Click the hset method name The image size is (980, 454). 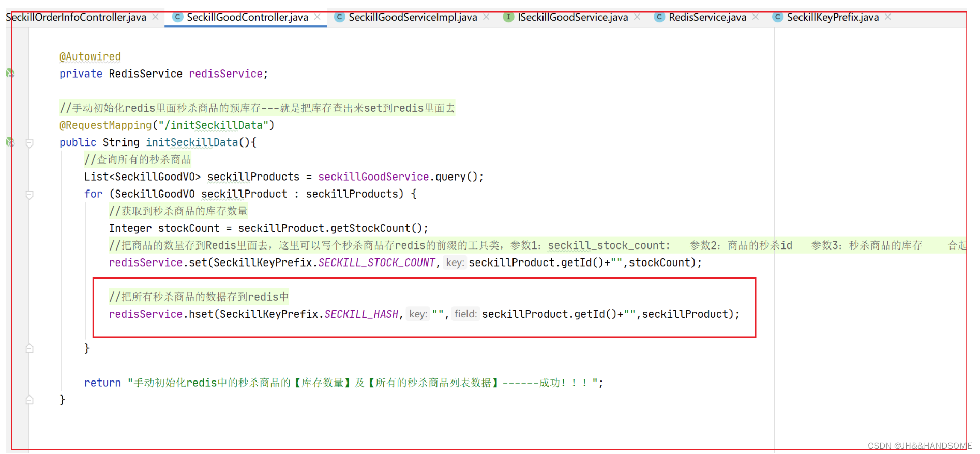tap(201, 314)
